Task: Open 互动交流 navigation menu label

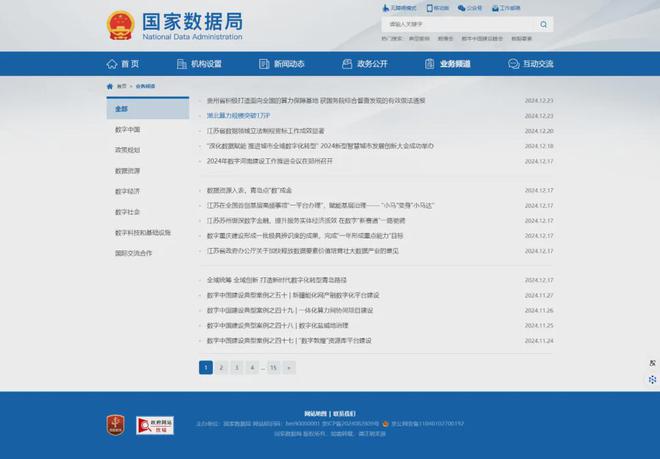Action: point(538,64)
